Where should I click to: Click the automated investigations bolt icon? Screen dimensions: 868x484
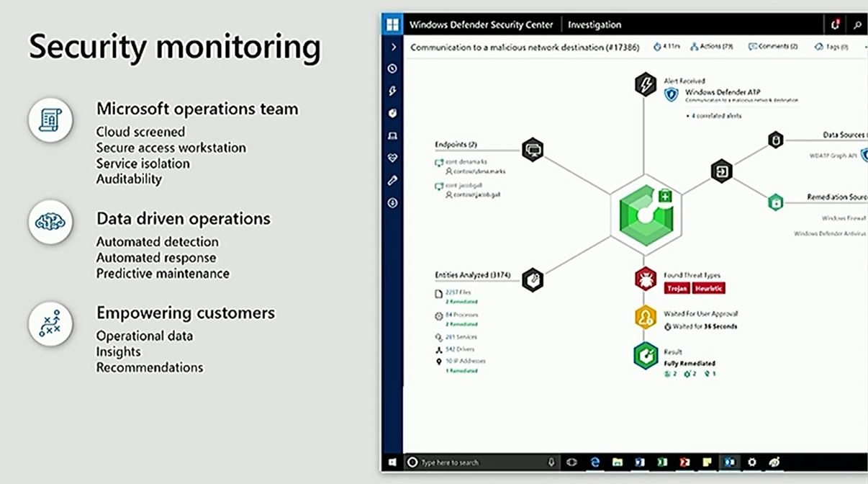(392, 90)
